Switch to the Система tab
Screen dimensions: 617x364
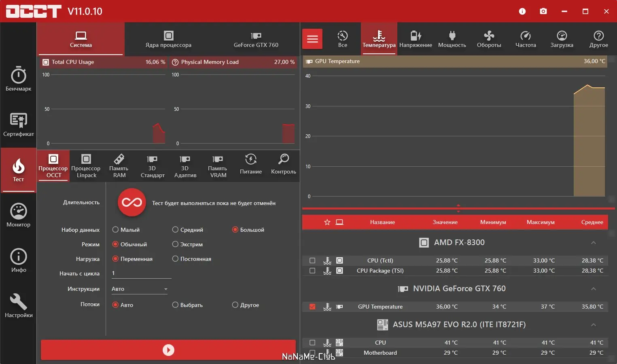(81, 39)
